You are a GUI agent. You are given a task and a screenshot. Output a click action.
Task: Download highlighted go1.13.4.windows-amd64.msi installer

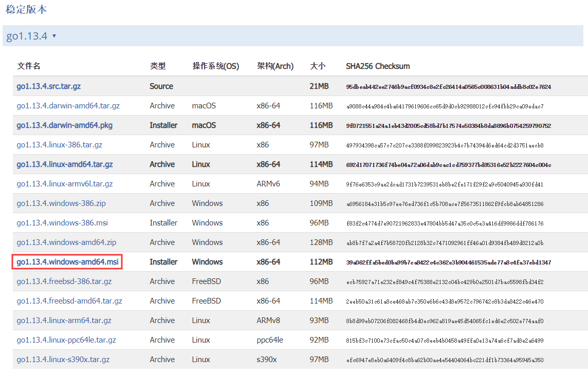point(67,262)
